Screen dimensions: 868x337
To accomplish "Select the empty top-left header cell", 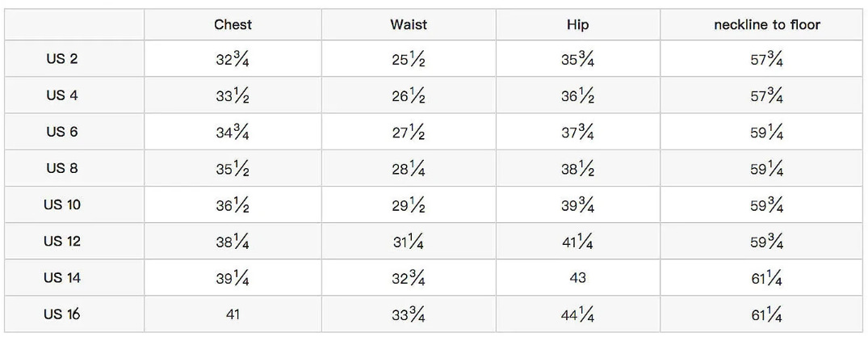I will click(74, 24).
